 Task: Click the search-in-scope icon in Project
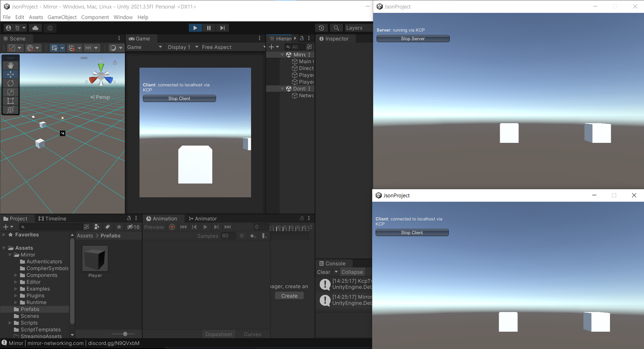coord(87,227)
